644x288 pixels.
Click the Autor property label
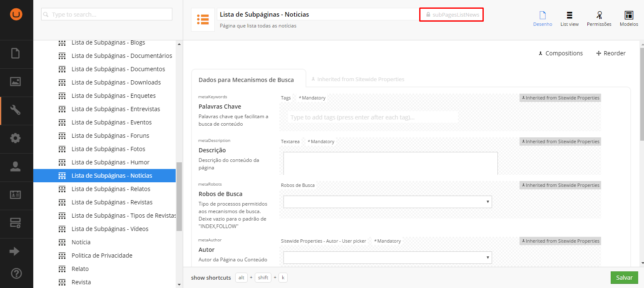pyautogui.click(x=206, y=250)
